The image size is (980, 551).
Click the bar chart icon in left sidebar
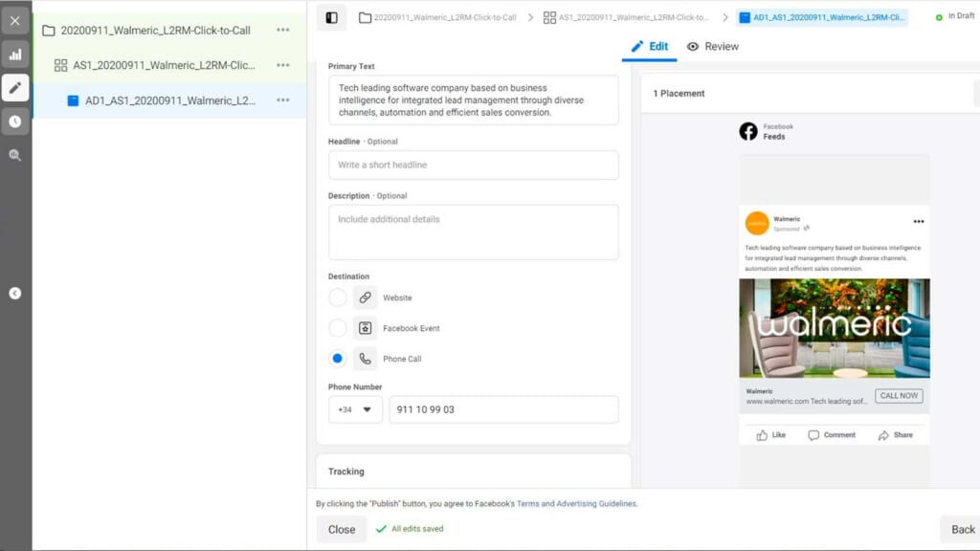tap(15, 55)
